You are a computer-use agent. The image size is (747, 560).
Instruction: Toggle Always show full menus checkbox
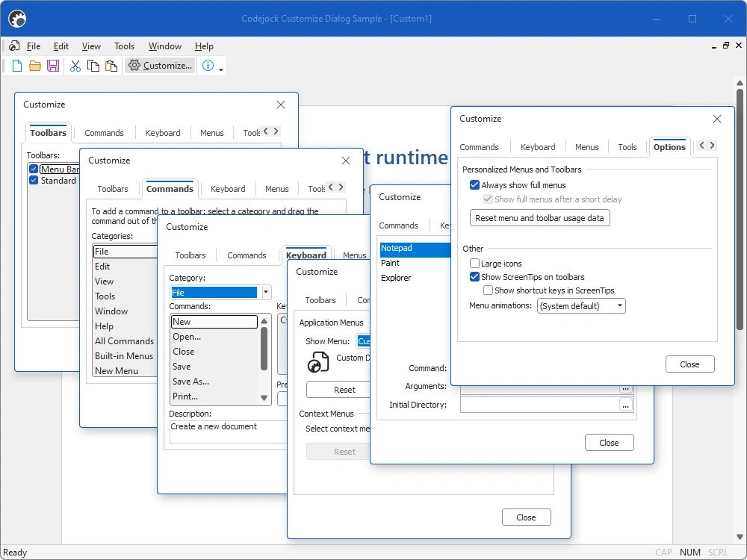click(x=474, y=184)
